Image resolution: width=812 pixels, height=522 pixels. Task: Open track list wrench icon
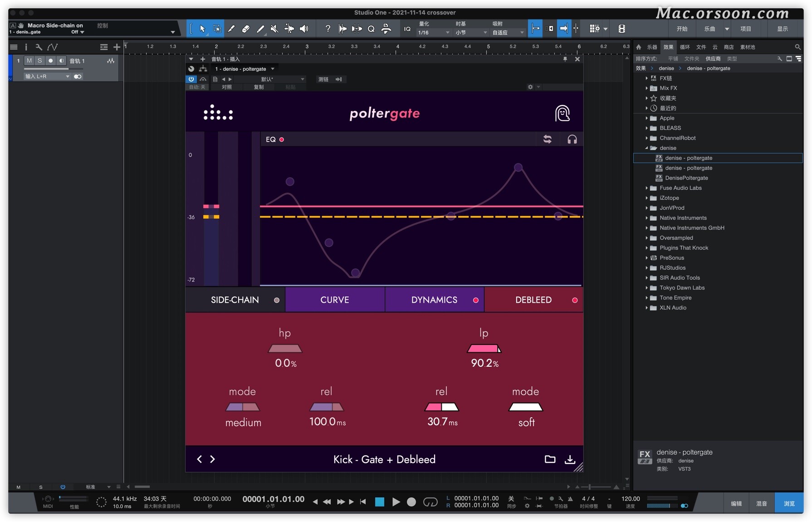pos(39,47)
